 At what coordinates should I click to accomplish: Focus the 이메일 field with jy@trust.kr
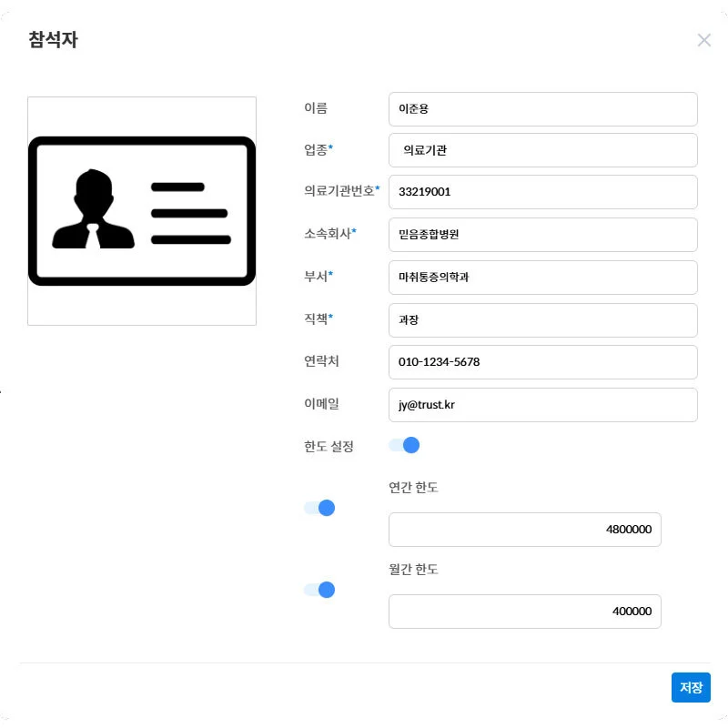click(x=543, y=405)
